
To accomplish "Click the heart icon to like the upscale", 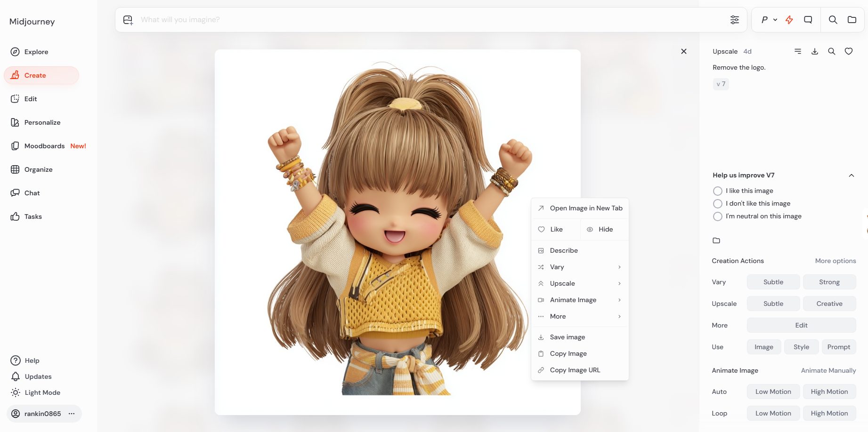I will 849,51.
